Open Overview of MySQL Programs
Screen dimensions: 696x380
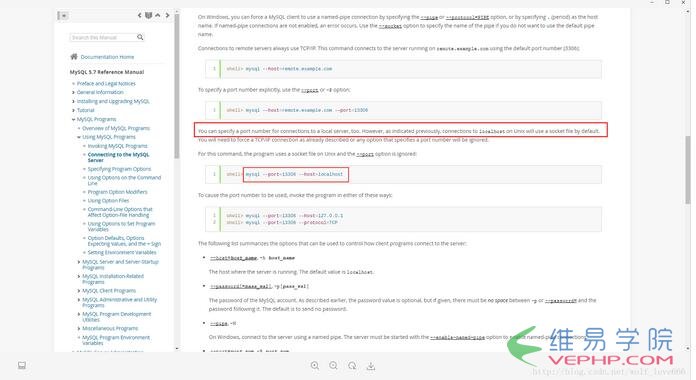click(x=116, y=128)
